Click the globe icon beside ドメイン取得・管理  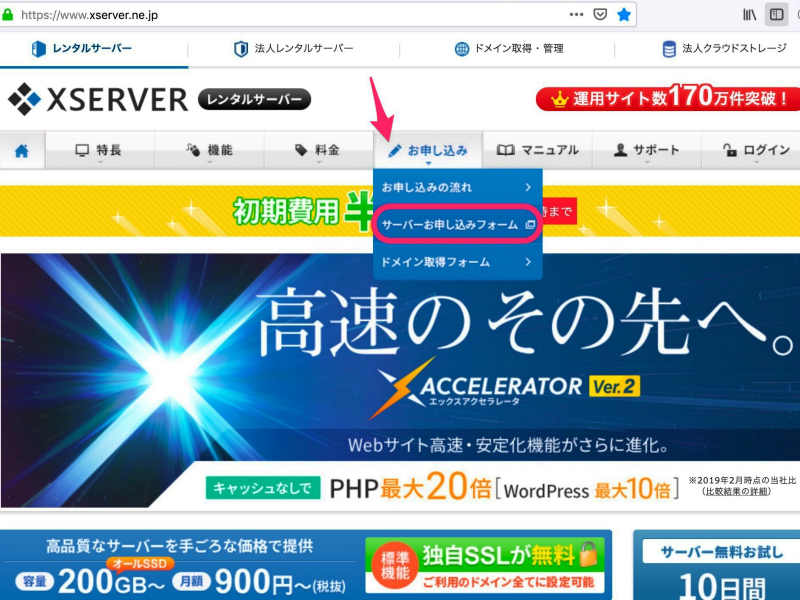tap(461, 49)
